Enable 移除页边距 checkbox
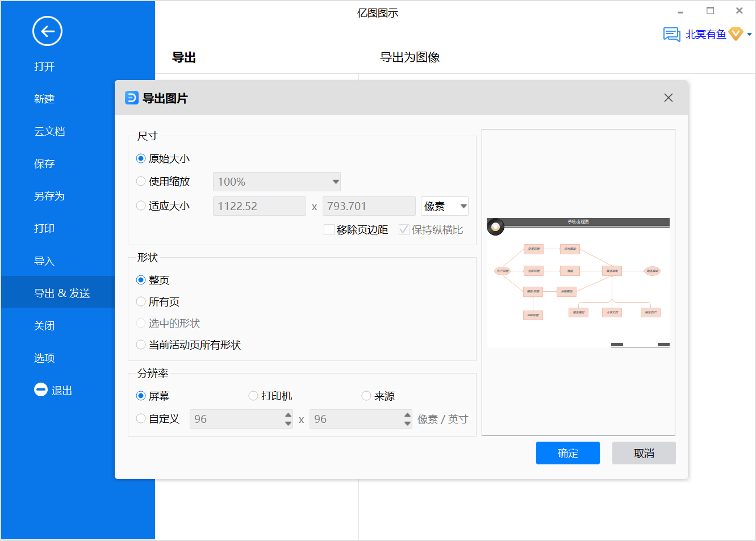The width and height of the screenshot is (756, 541). pyautogui.click(x=329, y=229)
